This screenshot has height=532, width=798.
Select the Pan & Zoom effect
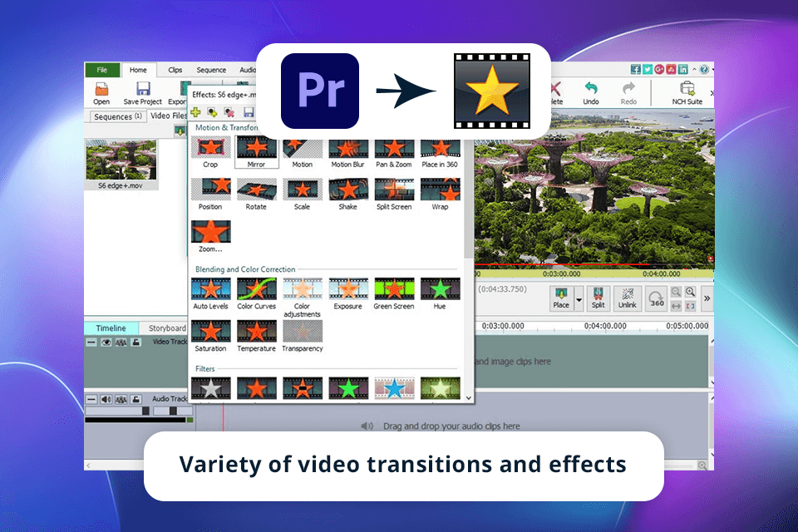coord(394,153)
